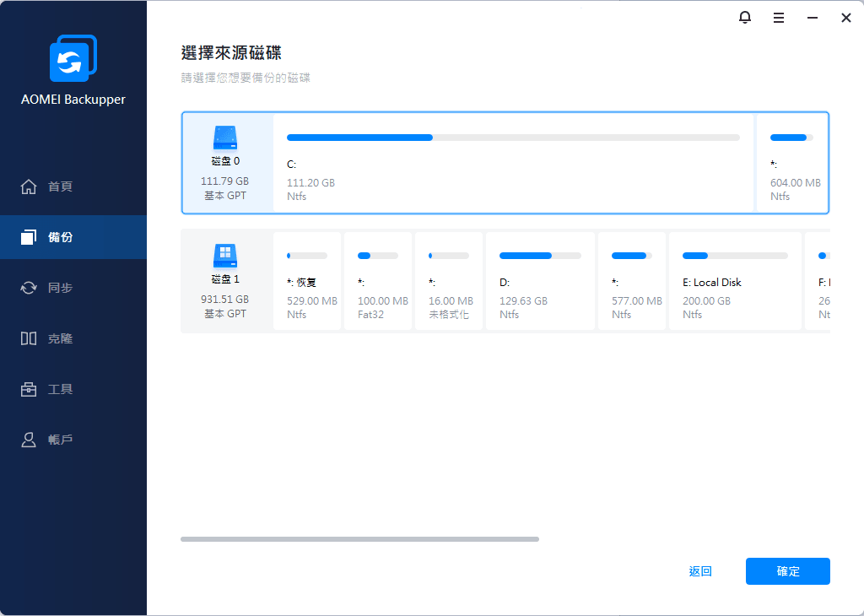Click the Sync circular-arrows sidebar icon
864x616 pixels.
(x=29, y=288)
